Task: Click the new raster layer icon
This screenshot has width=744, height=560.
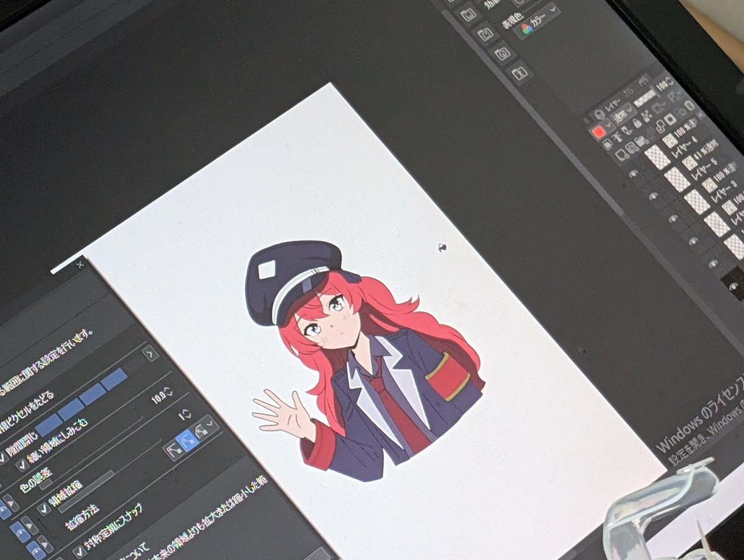Action: click(622, 155)
